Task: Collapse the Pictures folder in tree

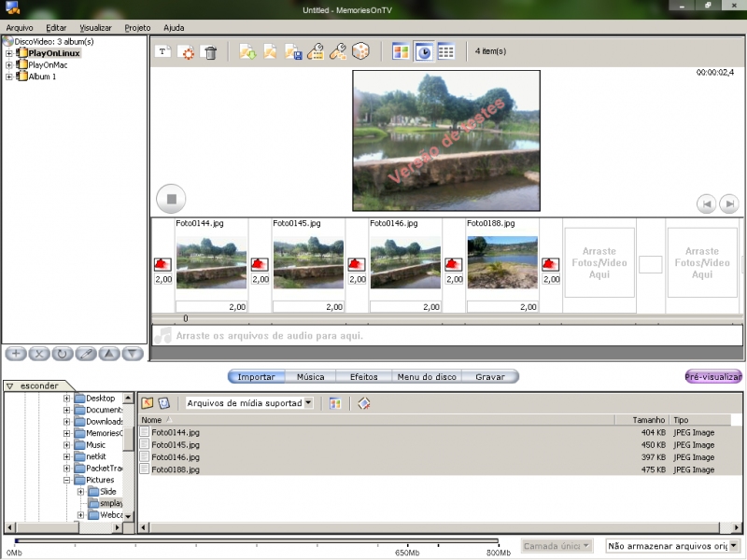Action: point(67,480)
